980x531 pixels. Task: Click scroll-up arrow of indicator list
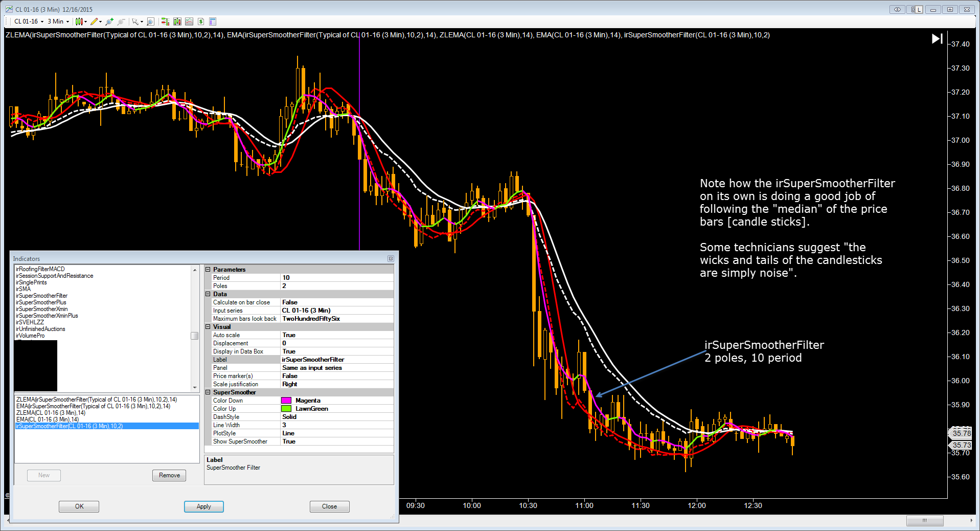coord(195,270)
